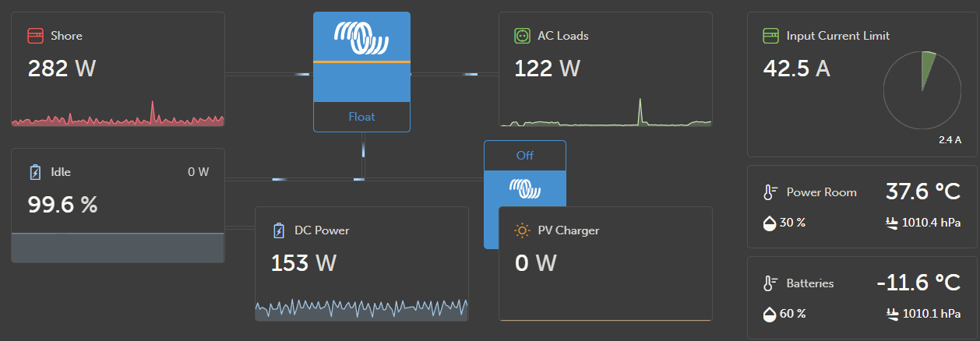Viewport: 980px width, 341px height.
Task: Click the battery charge level bar
Action: point(118,248)
